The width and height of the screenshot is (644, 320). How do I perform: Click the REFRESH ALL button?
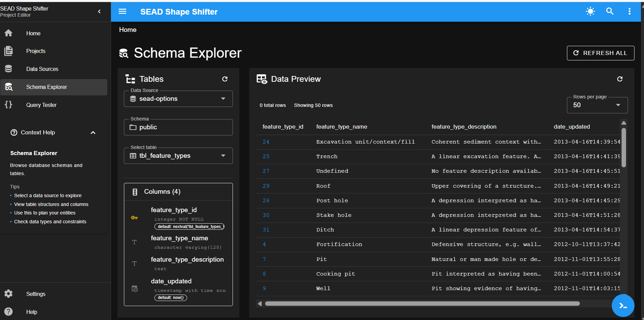pos(600,53)
